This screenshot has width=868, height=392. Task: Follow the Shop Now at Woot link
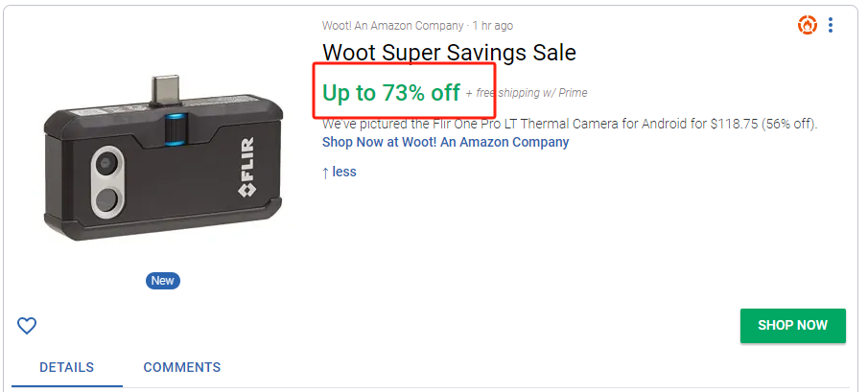coord(445,142)
